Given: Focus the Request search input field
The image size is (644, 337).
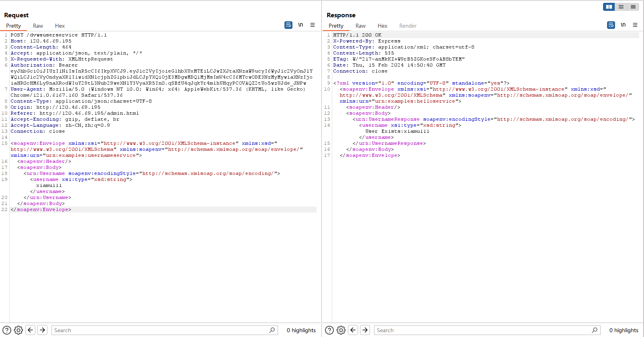Looking at the screenshot, I should (x=165, y=330).
